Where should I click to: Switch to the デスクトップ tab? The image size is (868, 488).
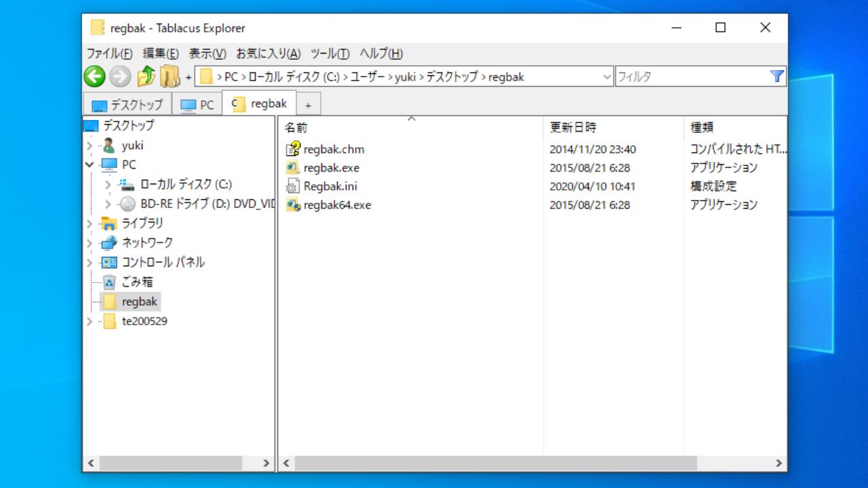[x=127, y=105]
